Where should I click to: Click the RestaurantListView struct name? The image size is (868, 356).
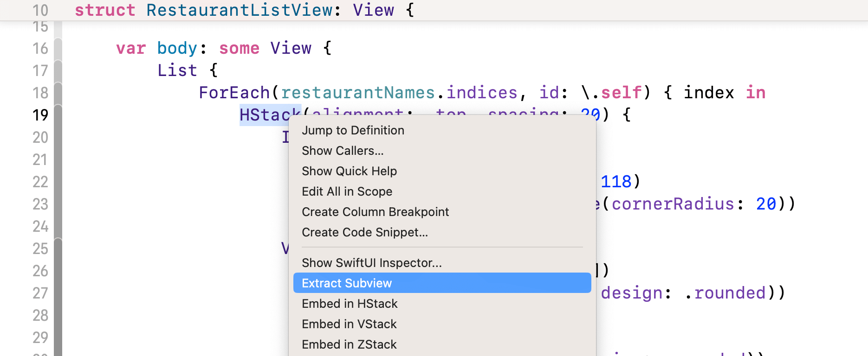pos(240,10)
